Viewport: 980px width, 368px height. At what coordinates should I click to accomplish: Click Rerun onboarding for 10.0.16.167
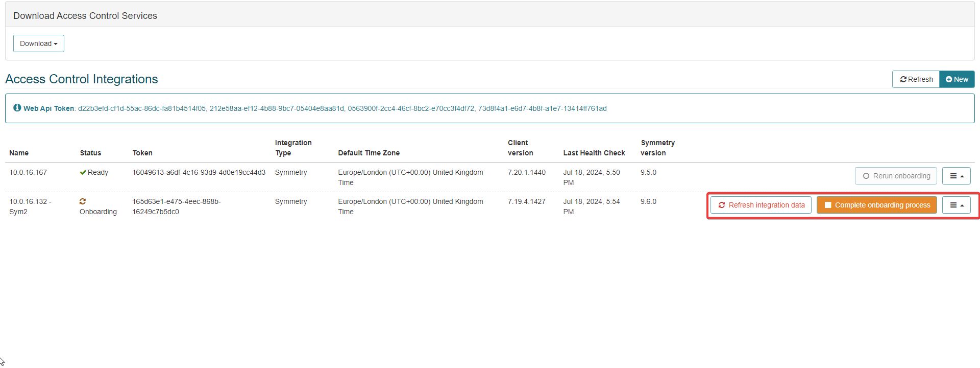point(896,176)
